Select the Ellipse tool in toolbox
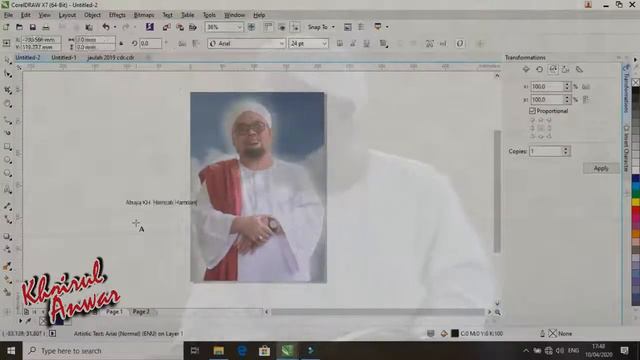Image resolution: width=640 pixels, height=360 pixels. pyautogui.click(x=8, y=160)
